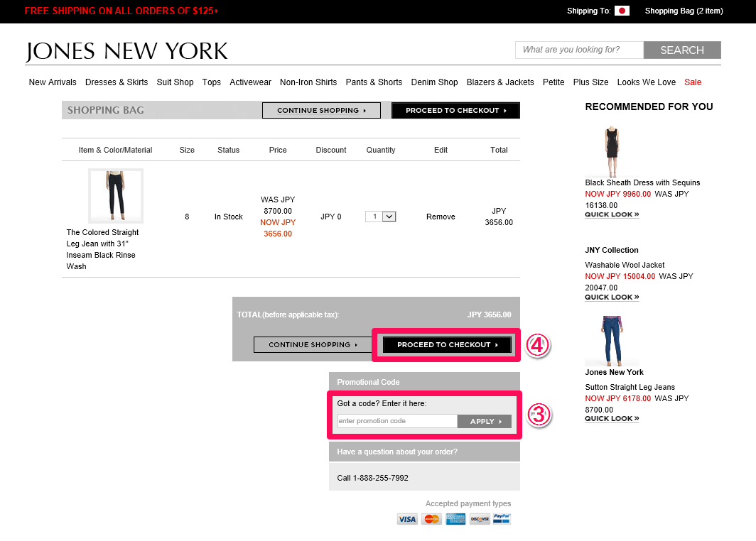
Task: Select the Petite category
Action: point(553,82)
